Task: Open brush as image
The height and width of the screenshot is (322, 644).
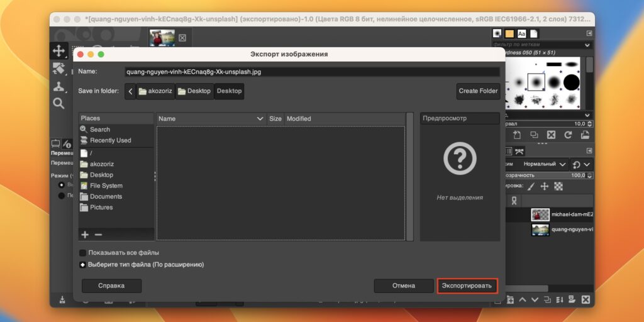Action: [x=586, y=135]
